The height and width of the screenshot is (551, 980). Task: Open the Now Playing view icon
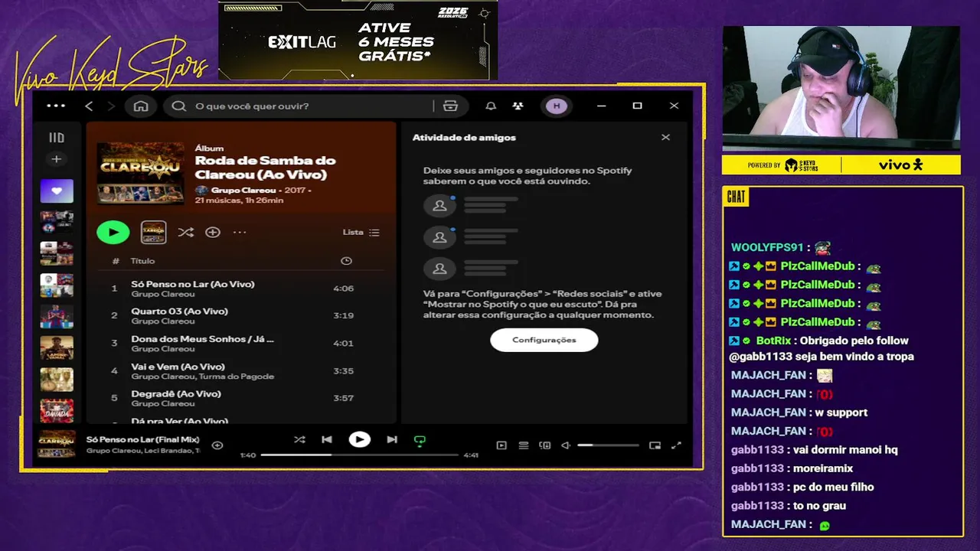[x=501, y=445]
